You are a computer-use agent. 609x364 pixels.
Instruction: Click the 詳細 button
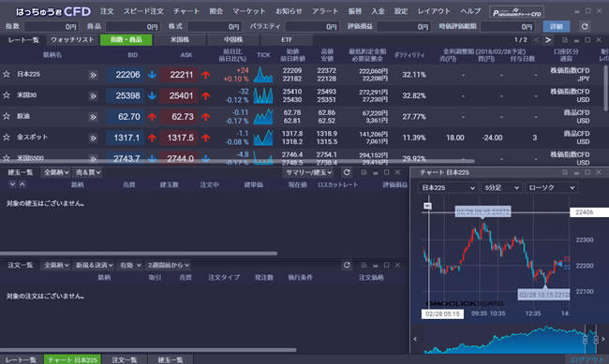click(x=557, y=26)
